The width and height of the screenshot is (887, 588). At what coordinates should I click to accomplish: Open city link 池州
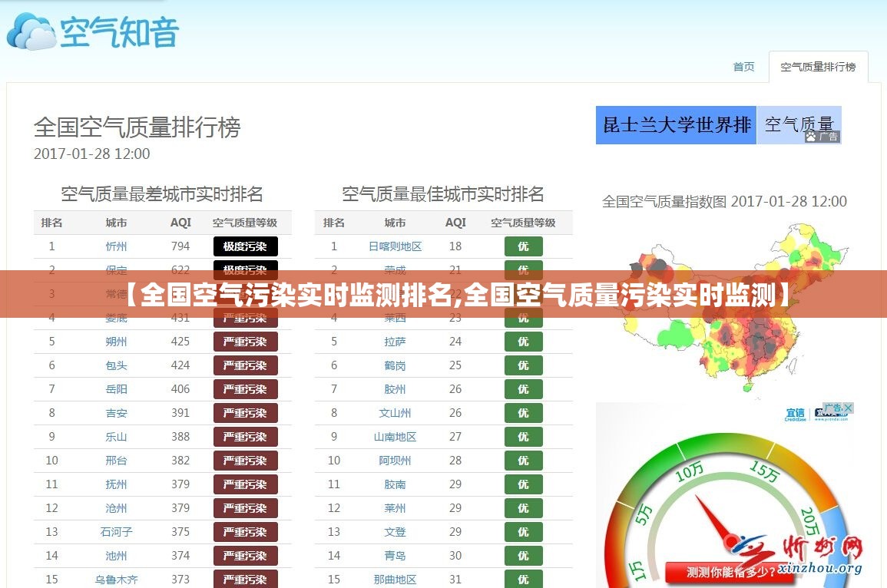click(x=116, y=555)
